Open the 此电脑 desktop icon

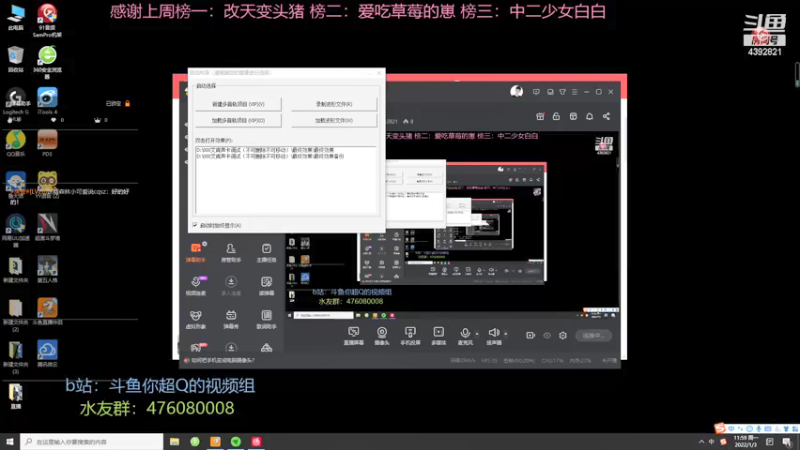pyautogui.click(x=16, y=17)
